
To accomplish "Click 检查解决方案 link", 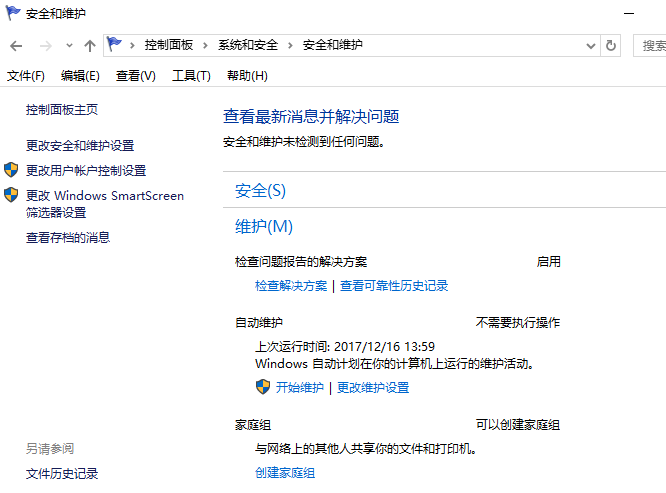I will (x=291, y=286).
